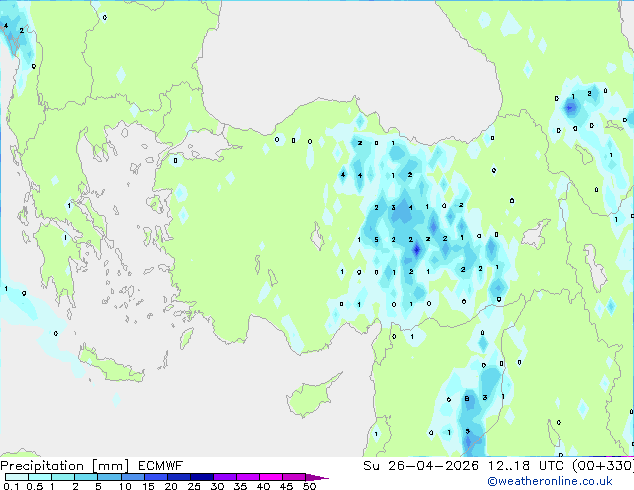Click the 'Precipitation' title text
The height and width of the screenshot is (490, 634).
point(42,466)
